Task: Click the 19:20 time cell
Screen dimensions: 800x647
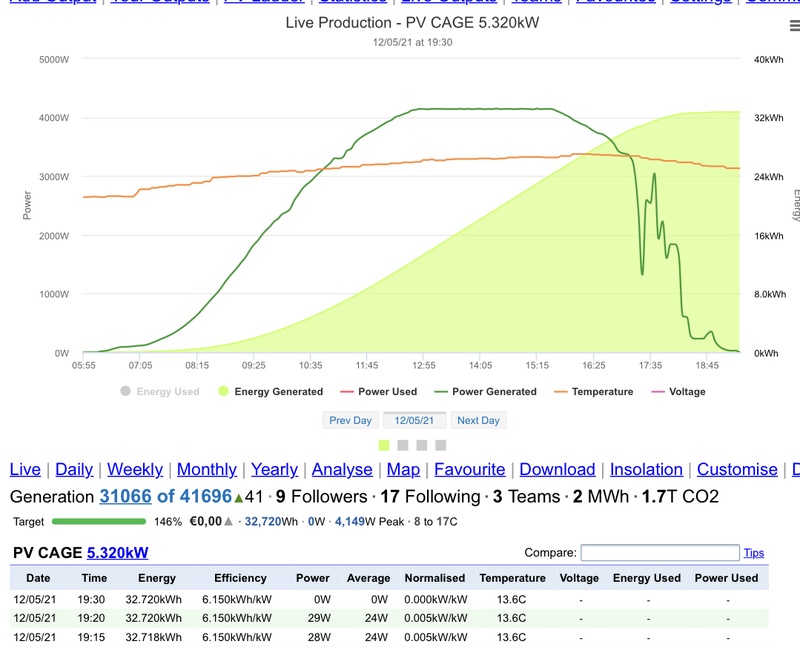Action: pyautogui.click(x=91, y=618)
